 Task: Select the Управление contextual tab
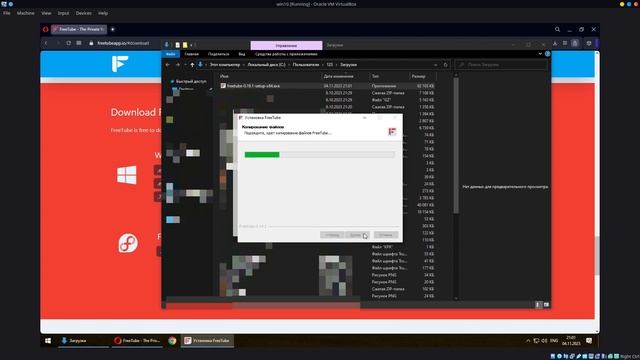[286, 45]
